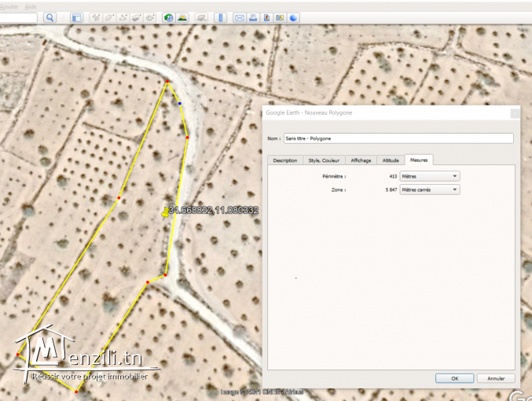
Task: Open the Ruler measuring tool
Action: [220, 17]
